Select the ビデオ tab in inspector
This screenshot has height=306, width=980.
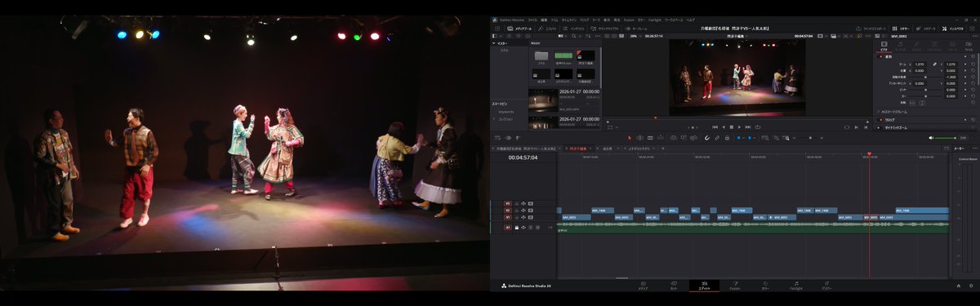[x=884, y=46]
